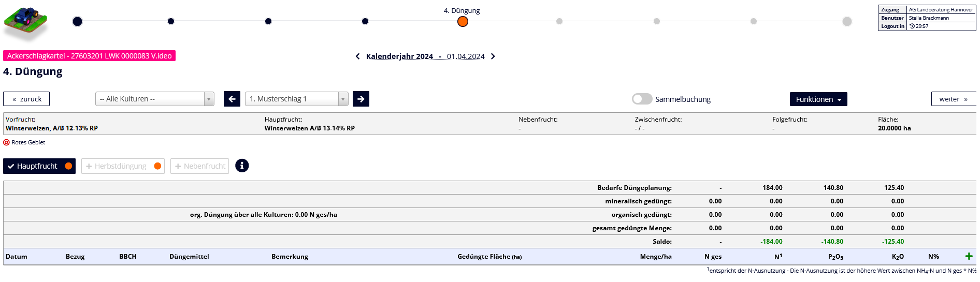The width and height of the screenshot is (980, 282).
Task: Add Herbstdüngung tab
Action: (123, 166)
